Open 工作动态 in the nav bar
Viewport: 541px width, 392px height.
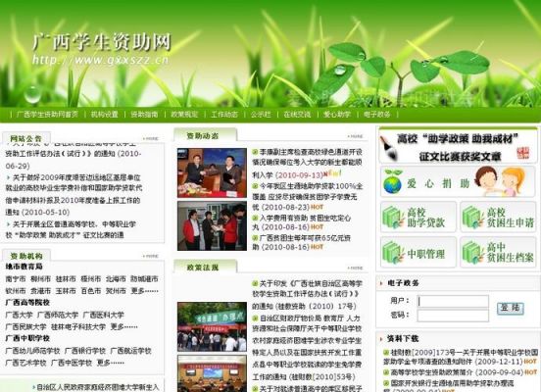click(224, 115)
